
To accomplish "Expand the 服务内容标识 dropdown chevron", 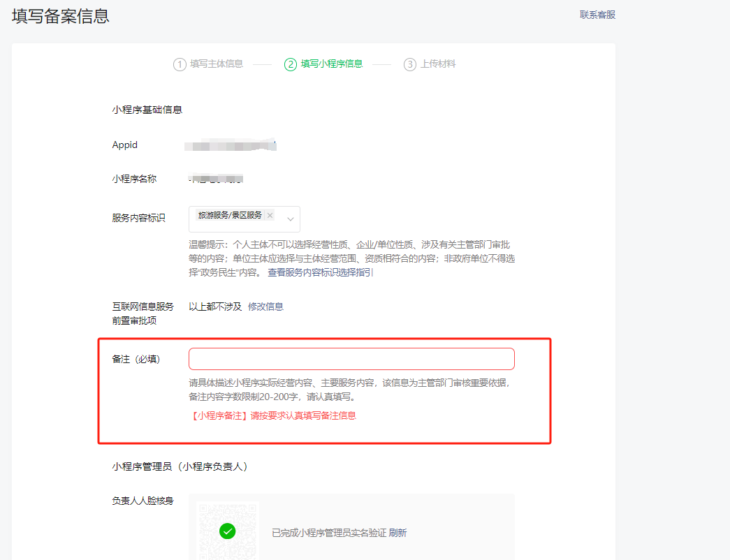I will point(291,219).
